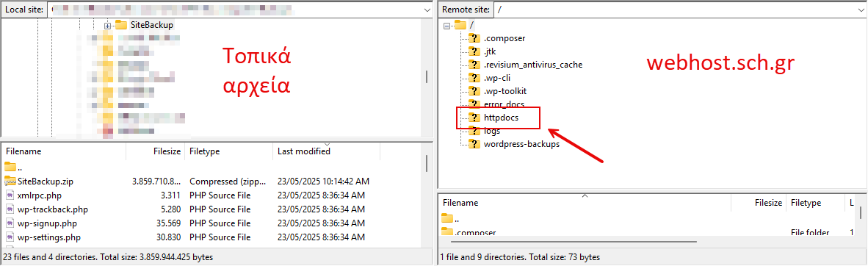The width and height of the screenshot is (868, 266).
Task: Go to parent folder in local file list
Action: coord(10,167)
